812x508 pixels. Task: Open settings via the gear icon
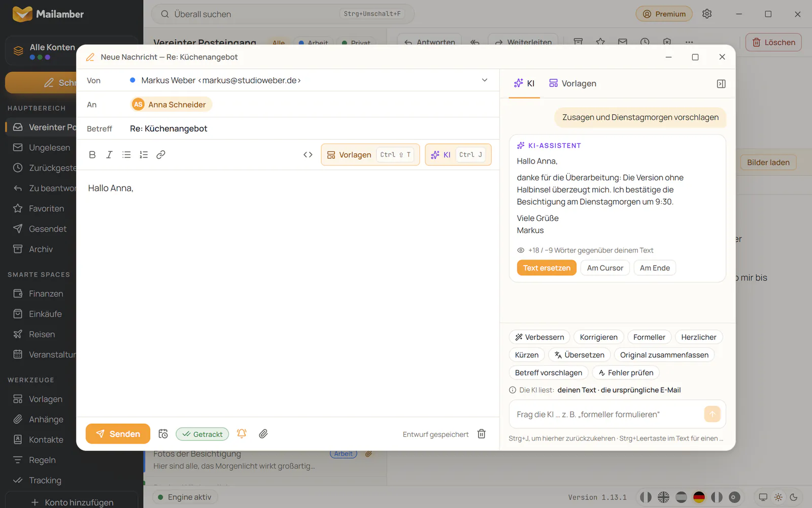coord(707,14)
